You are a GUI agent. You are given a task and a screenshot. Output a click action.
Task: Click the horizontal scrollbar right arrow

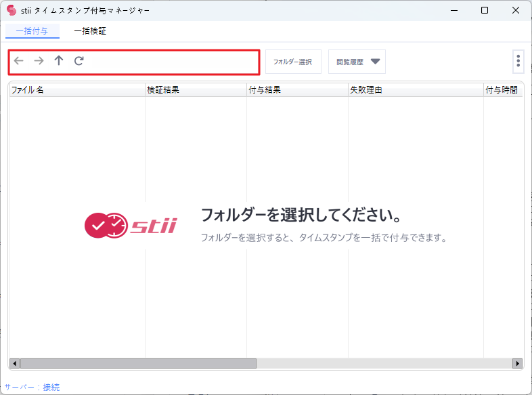518,363
